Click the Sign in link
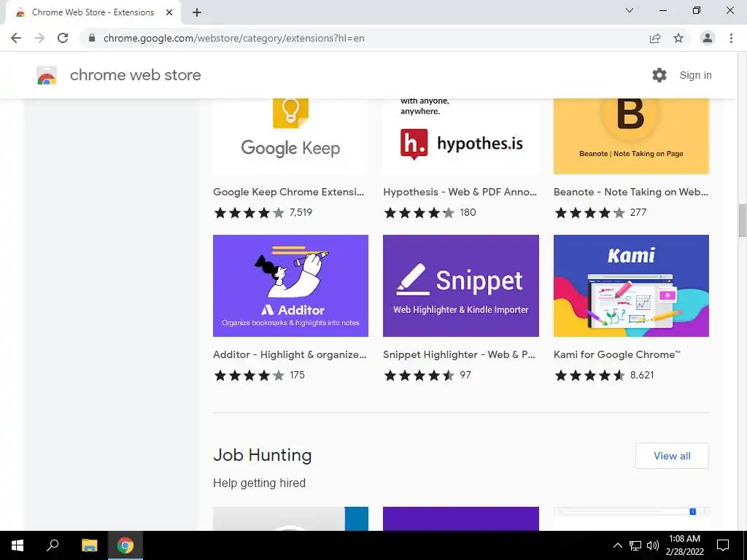The height and width of the screenshot is (560, 747). 695,75
